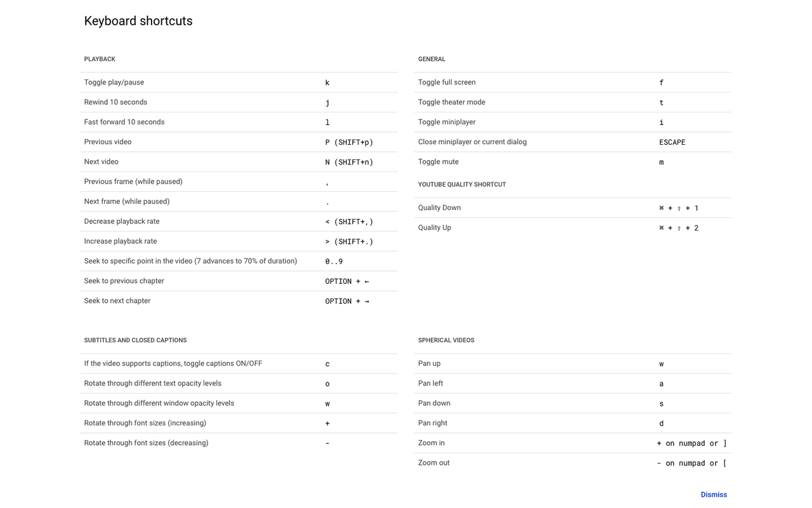Click the Decrease playback rate entry

click(239, 222)
